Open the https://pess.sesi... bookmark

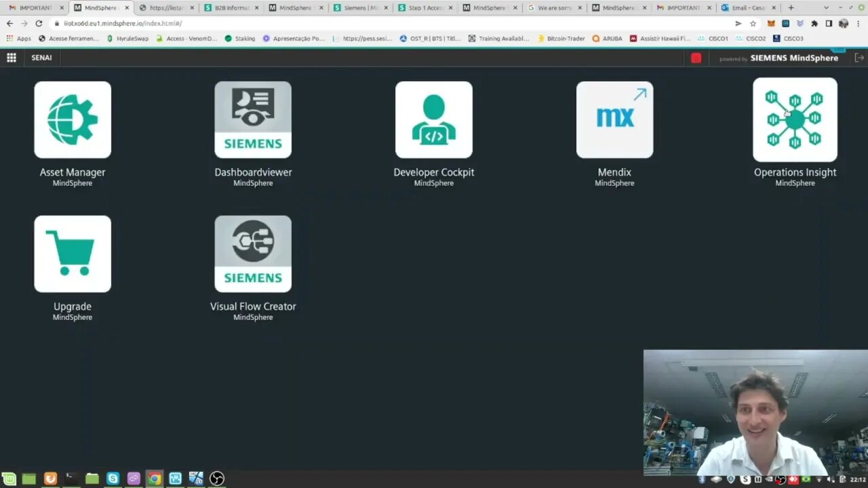pos(362,39)
